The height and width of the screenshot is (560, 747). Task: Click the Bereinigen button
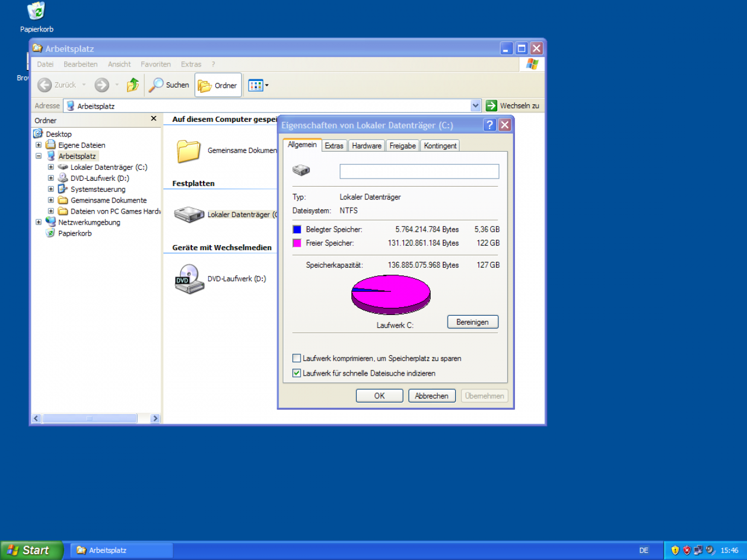point(473,322)
